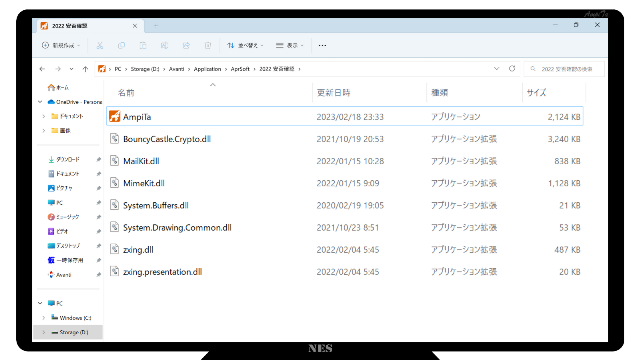Go forward with the right arrow
640x360 pixels.
[x=58, y=69]
